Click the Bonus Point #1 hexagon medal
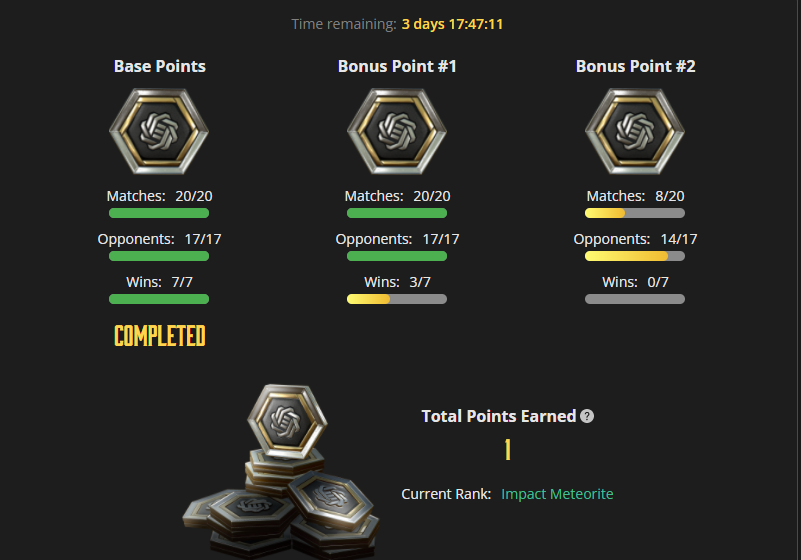This screenshot has width=801, height=560. [397, 131]
